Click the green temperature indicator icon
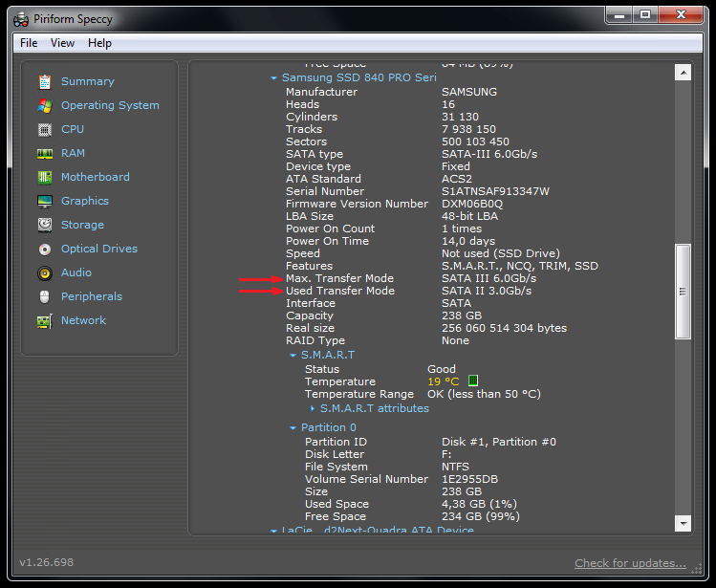This screenshot has width=716, height=588. pyautogui.click(x=473, y=381)
